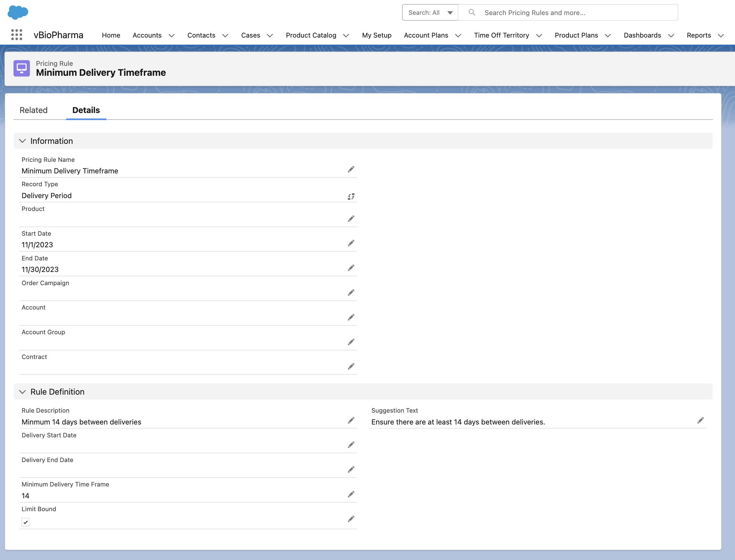This screenshot has height=560, width=735.
Task: Edit Start Date with pencil icon
Action: (351, 243)
